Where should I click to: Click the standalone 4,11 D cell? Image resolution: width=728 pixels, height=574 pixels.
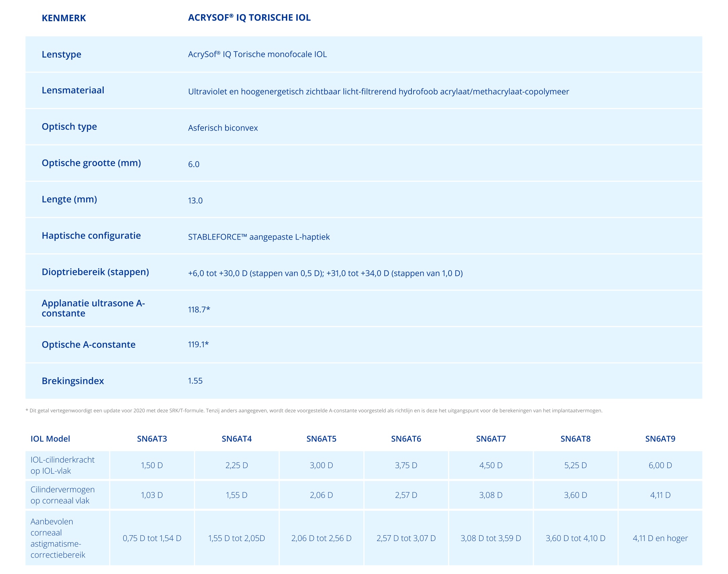(660, 495)
